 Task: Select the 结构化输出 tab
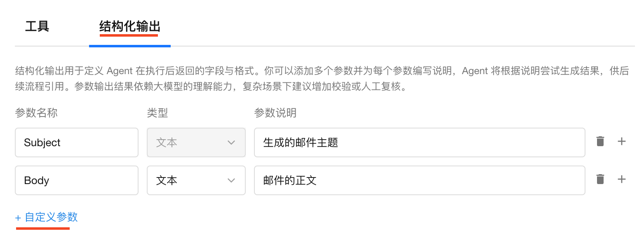pyautogui.click(x=129, y=27)
